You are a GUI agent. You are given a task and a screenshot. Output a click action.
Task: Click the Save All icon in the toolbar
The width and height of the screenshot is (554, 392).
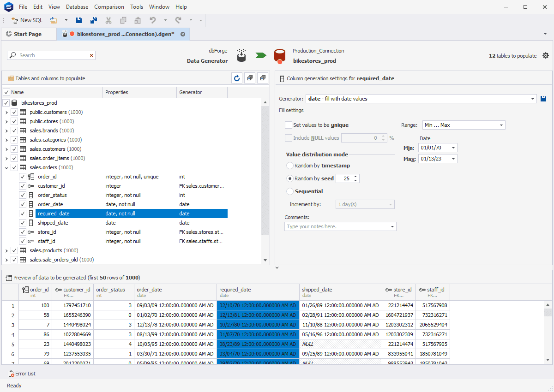(x=94, y=20)
